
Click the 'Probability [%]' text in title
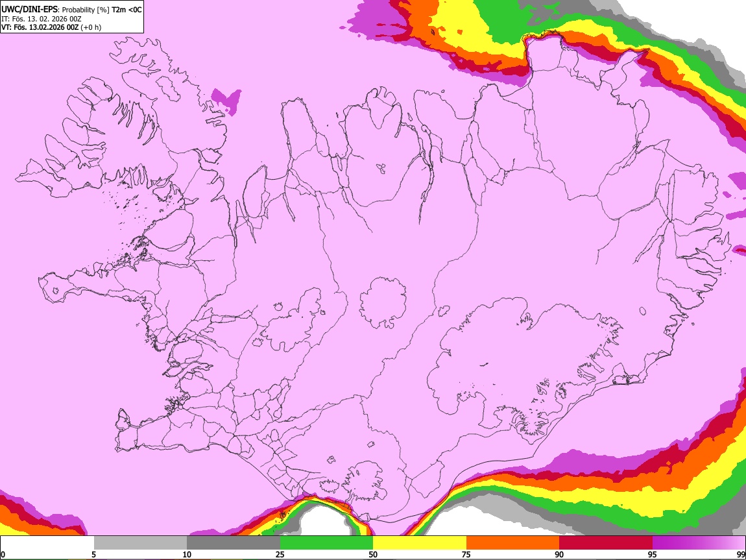point(86,10)
